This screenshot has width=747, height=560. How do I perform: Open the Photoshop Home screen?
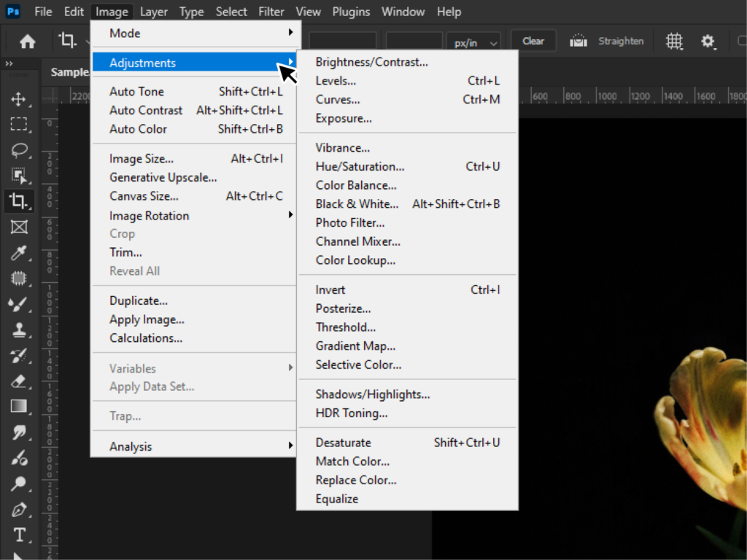tap(27, 42)
